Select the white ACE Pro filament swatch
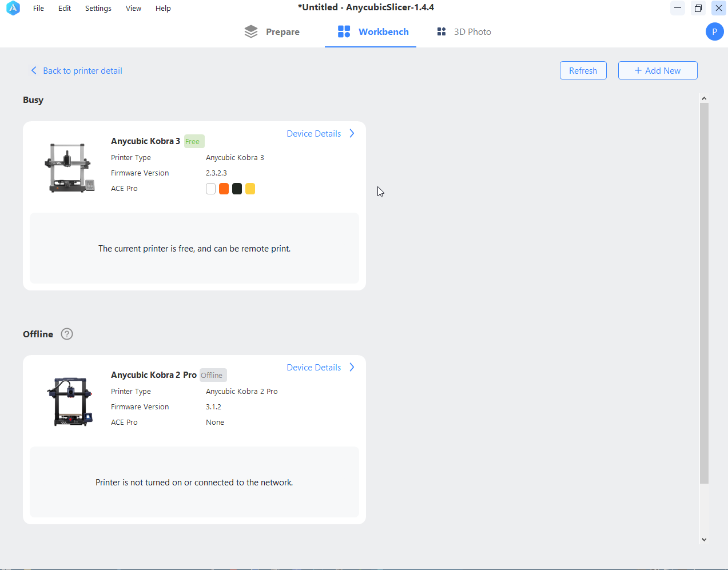 pos(210,189)
